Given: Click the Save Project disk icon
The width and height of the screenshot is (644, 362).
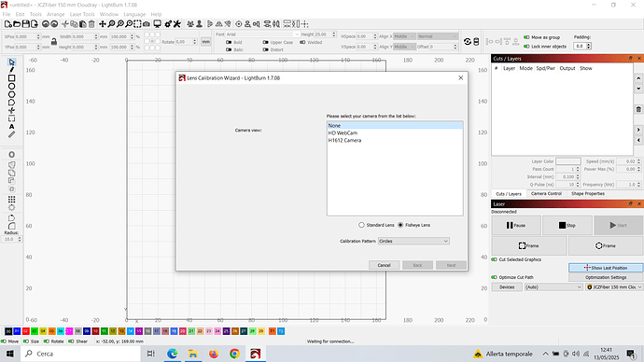Looking at the screenshot, I should point(25,24).
